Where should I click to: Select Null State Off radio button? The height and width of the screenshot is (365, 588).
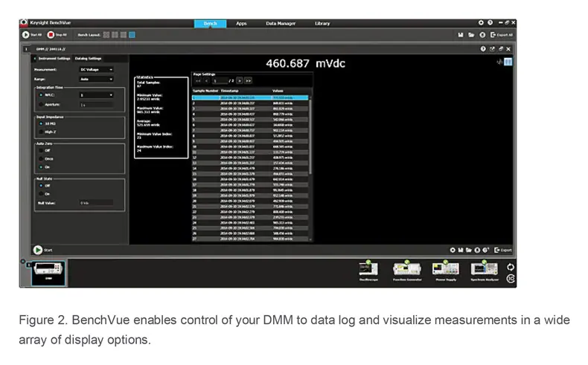[x=41, y=186]
